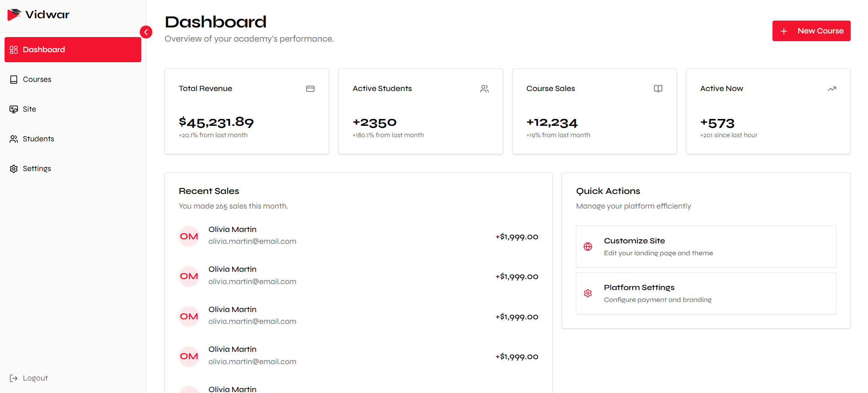Click the +12,234 course sales value
Screen dimensions: 868x393
552,123
